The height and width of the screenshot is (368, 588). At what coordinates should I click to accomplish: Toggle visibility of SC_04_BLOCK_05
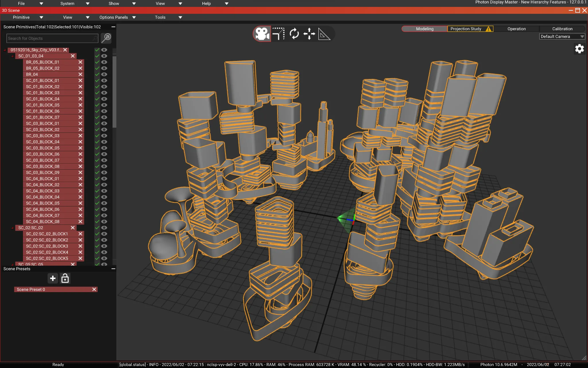pyautogui.click(x=104, y=203)
